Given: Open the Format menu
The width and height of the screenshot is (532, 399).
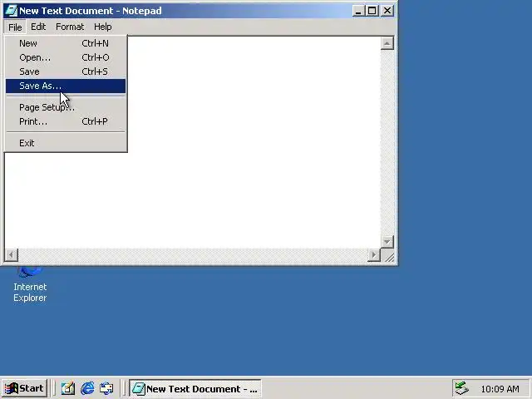Looking at the screenshot, I should coord(70,27).
